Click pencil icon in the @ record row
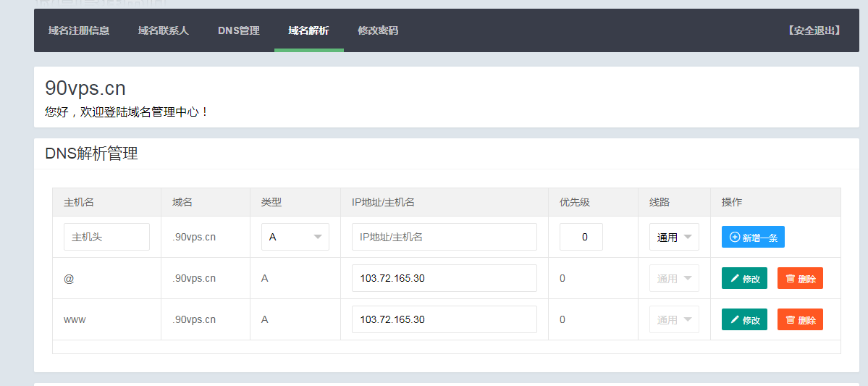 click(735, 279)
